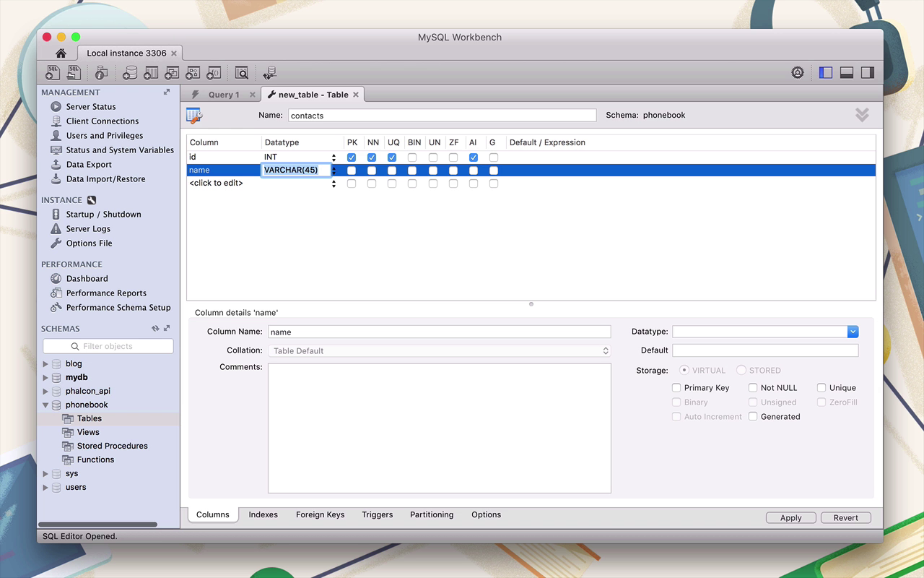Open the object inspector info icon
Screen dimensions: 924x578
tap(101, 72)
